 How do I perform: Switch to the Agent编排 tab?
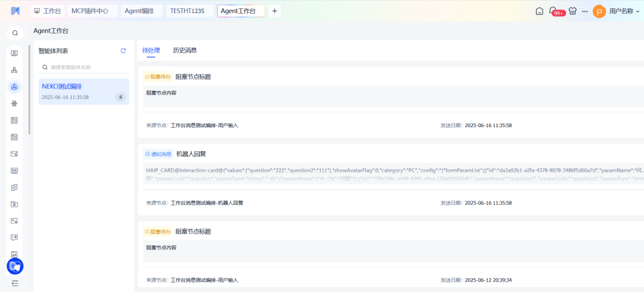139,11
